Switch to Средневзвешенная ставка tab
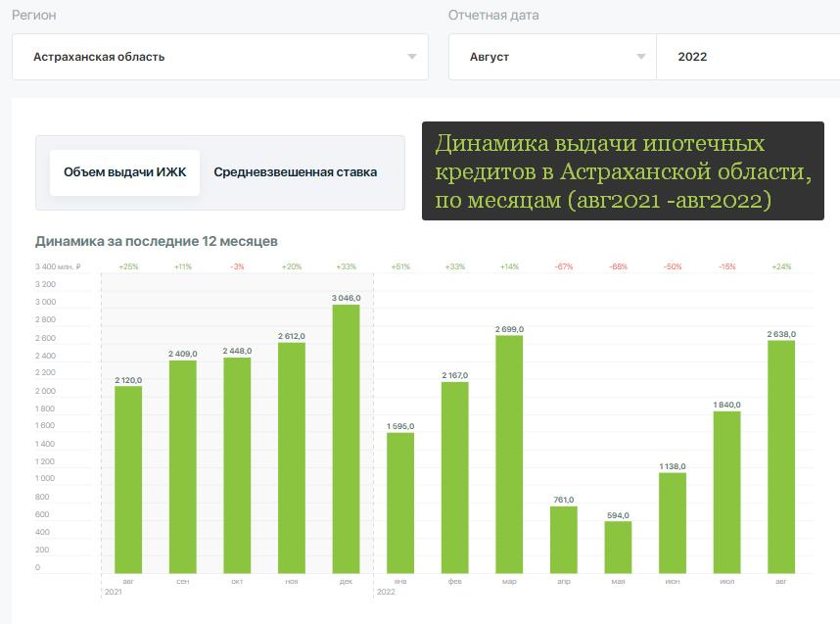 click(x=295, y=172)
